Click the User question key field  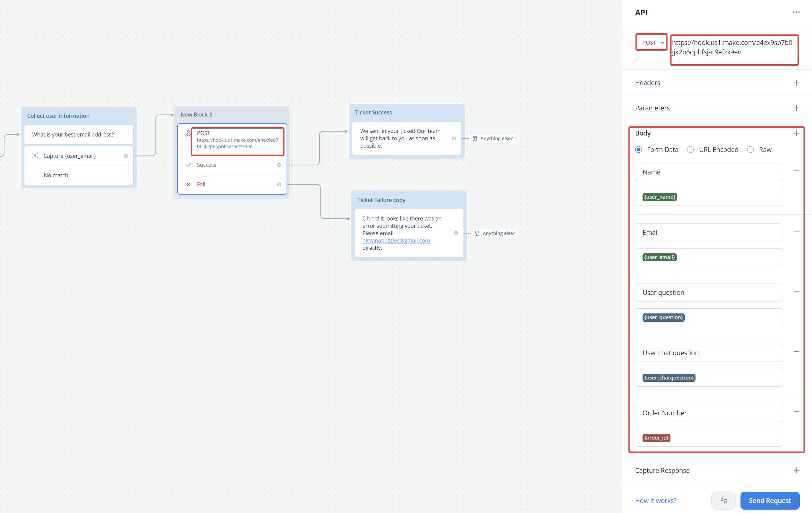709,293
